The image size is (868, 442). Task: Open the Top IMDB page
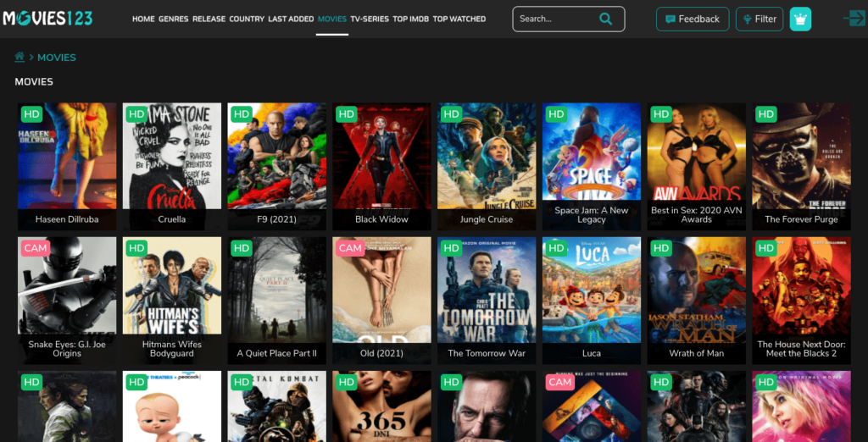(411, 19)
